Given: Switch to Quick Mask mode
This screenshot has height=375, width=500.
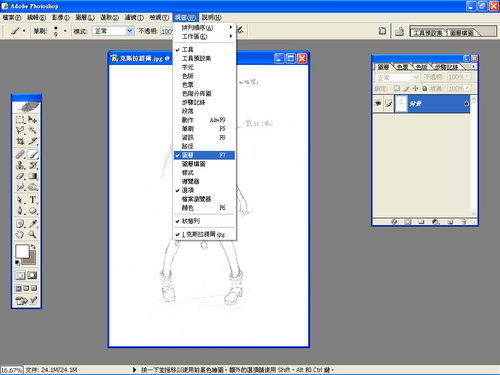Looking at the screenshot, I should (x=32, y=276).
